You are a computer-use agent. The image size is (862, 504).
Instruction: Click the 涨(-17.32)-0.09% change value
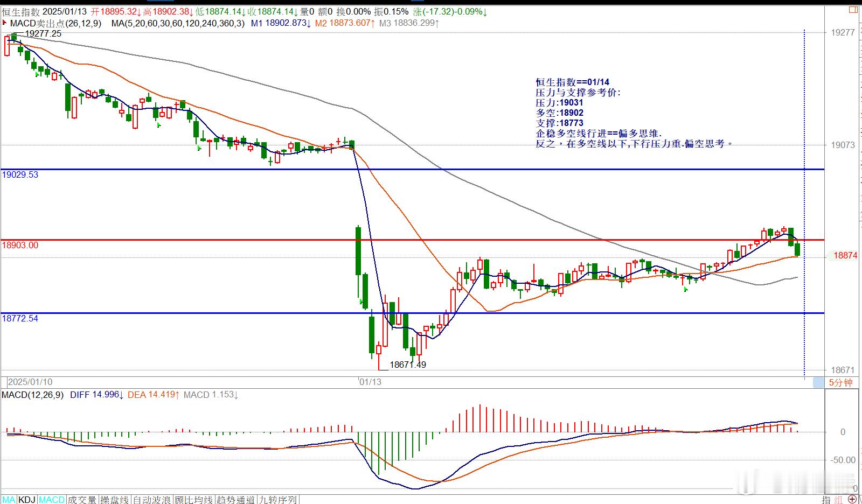(451, 11)
